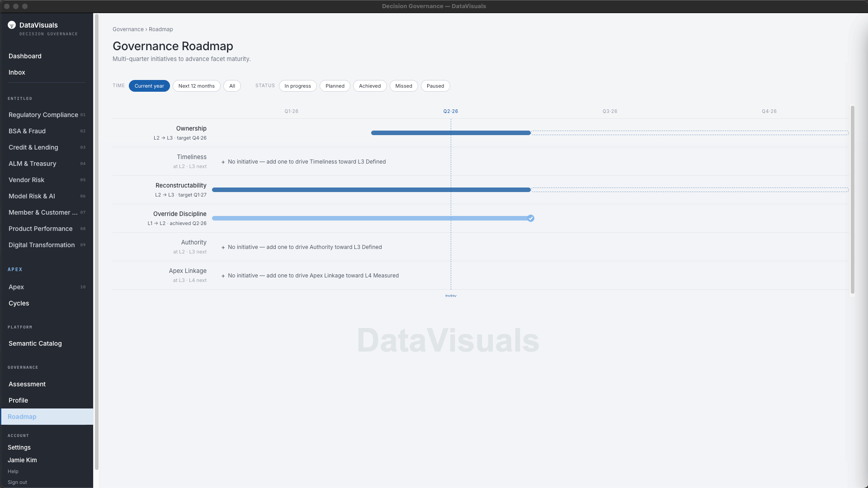Open Vendor Risk in sidebar
The height and width of the screenshot is (488, 868).
point(47,180)
